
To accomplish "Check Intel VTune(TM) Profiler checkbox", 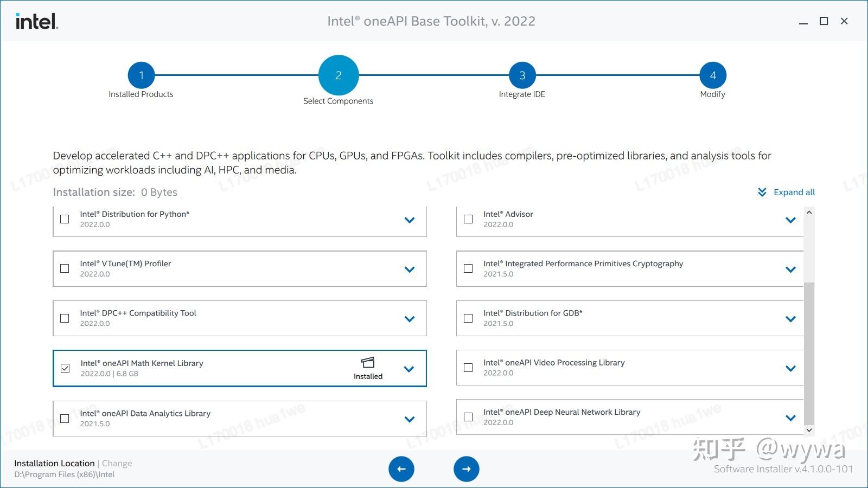I will [65, 268].
